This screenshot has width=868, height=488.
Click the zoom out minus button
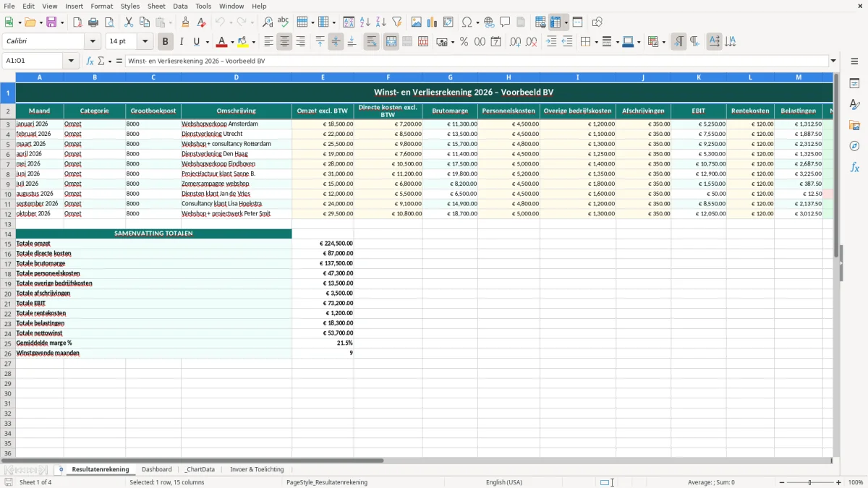pos(781,482)
